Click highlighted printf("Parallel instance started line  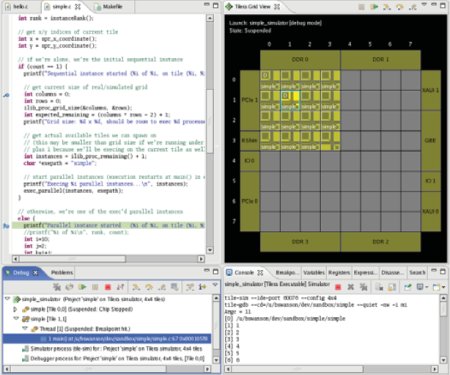(x=109, y=226)
